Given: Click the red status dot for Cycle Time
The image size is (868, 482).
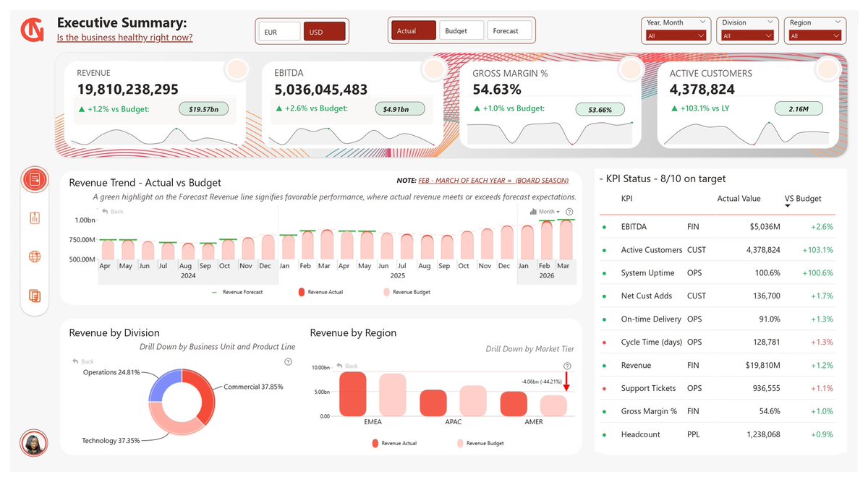Looking at the screenshot, I should coord(605,343).
